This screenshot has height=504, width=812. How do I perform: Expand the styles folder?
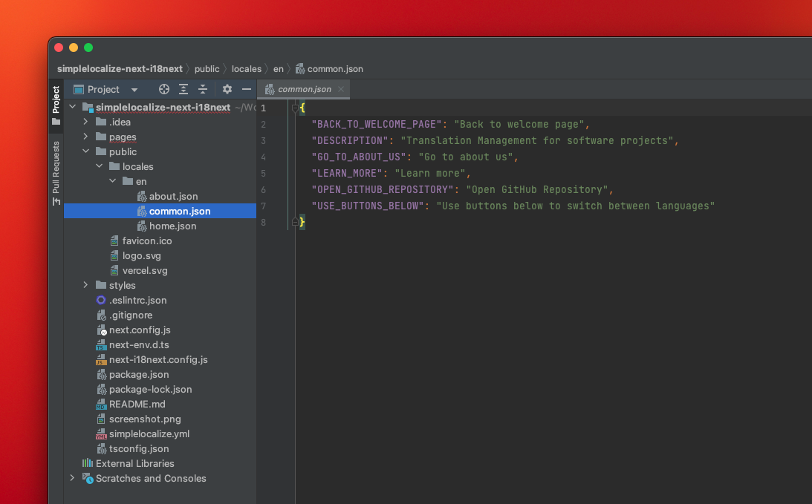tap(85, 284)
